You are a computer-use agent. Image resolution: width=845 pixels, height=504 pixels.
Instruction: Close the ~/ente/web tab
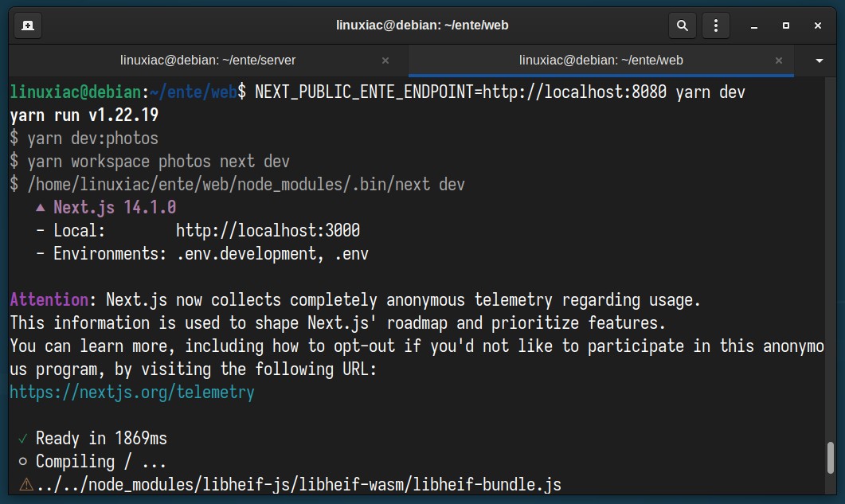[x=779, y=61]
